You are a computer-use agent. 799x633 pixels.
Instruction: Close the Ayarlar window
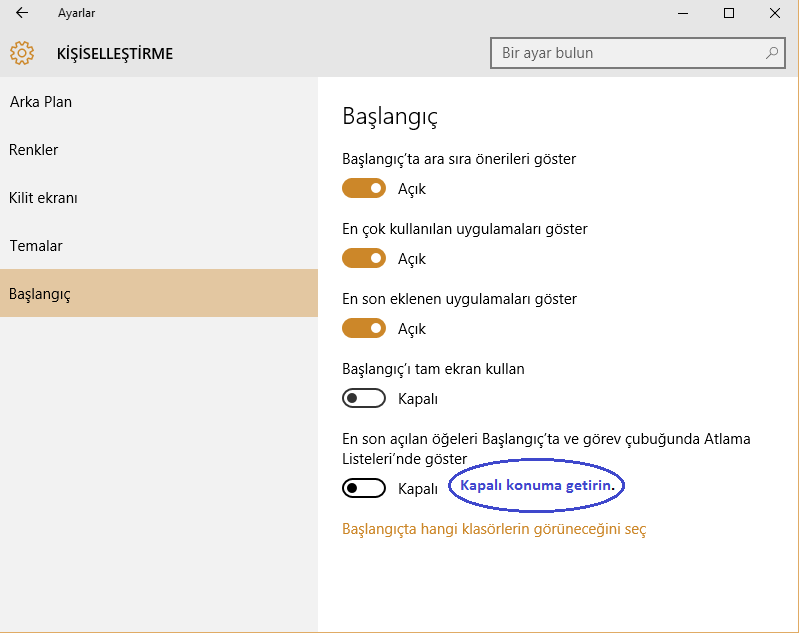click(x=775, y=14)
